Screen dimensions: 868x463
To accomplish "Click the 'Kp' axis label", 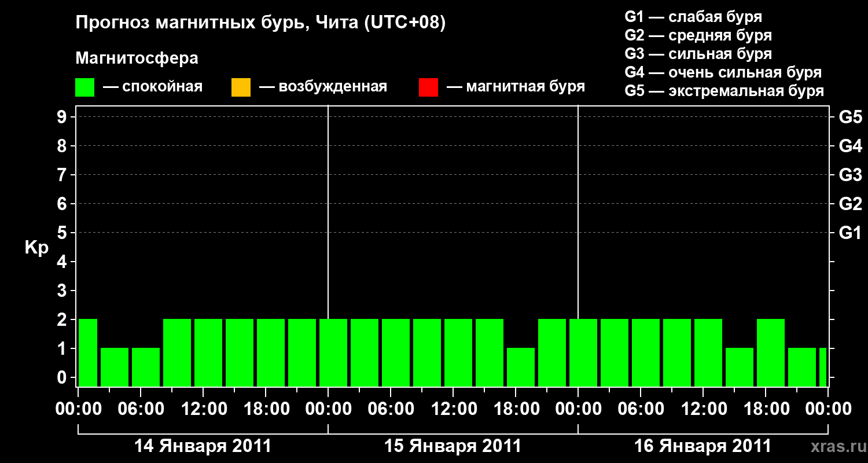I will coord(36,248).
